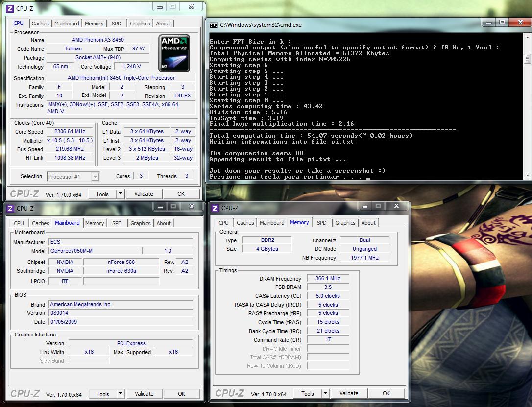Screen dimensions: 532x407
Task: Click the cmd.exe console icon in the title bar
Action: coord(214,25)
